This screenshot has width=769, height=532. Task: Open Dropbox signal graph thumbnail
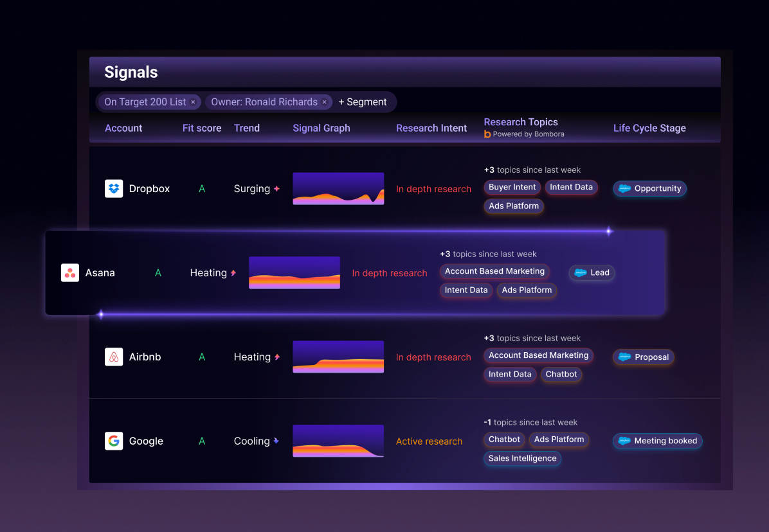(x=338, y=189)
